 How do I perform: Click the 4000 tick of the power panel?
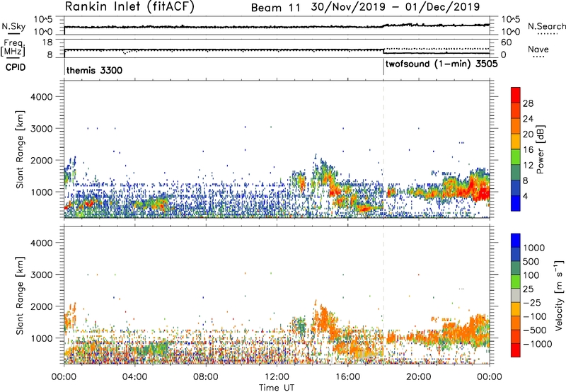pyautogui.click(x=42, y=97)
